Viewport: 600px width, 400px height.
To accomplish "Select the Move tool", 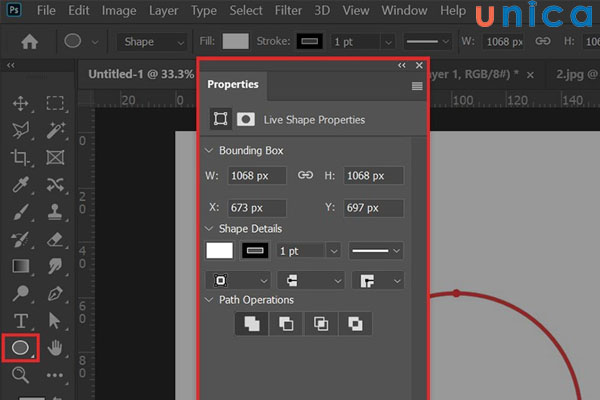I will pyautogui.click(x=21, y=103).
